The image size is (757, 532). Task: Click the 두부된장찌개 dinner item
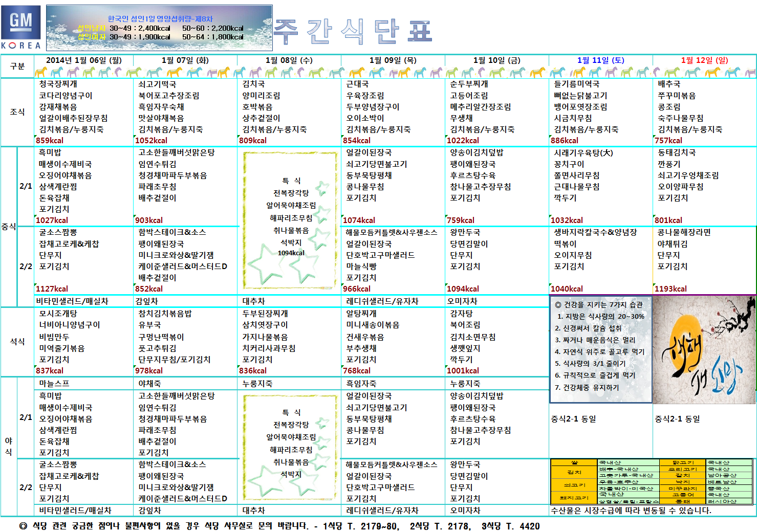tap(265, 314)
